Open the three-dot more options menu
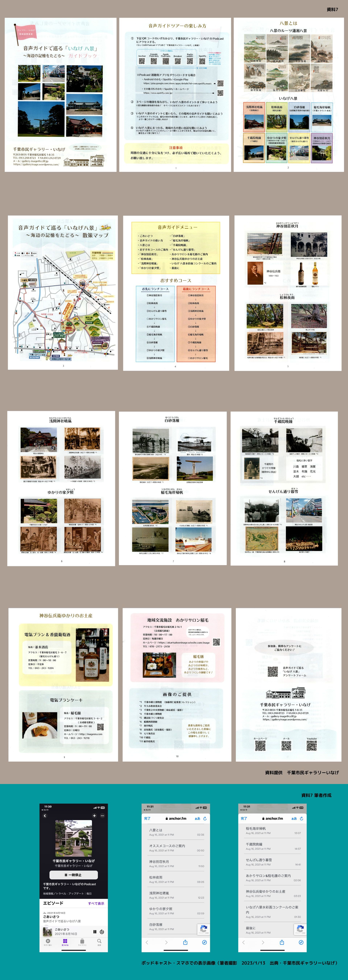Screen dimensions: 348x980 [102, 816]
